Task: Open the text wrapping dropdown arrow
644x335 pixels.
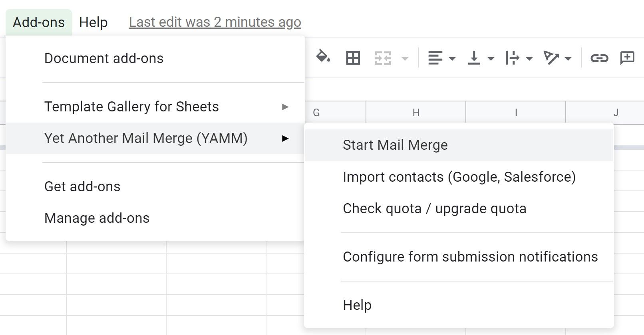Action: (x=529, y=59)
